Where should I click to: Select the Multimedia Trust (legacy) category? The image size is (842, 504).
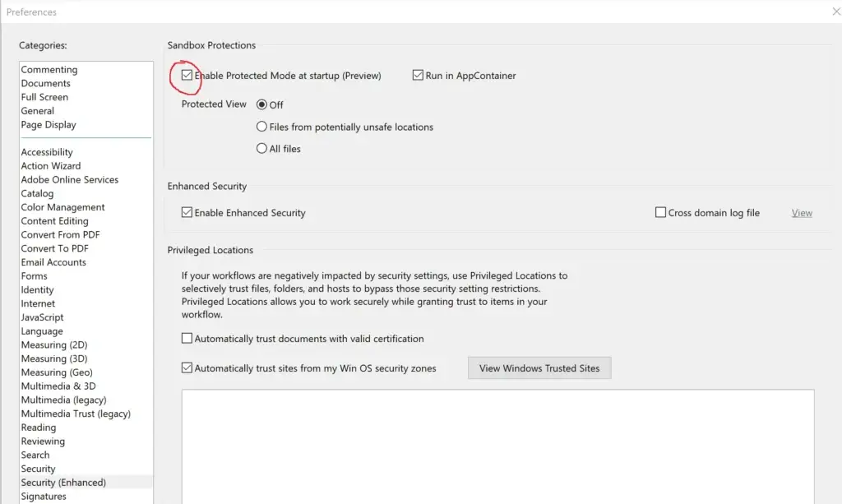(76, 414)
